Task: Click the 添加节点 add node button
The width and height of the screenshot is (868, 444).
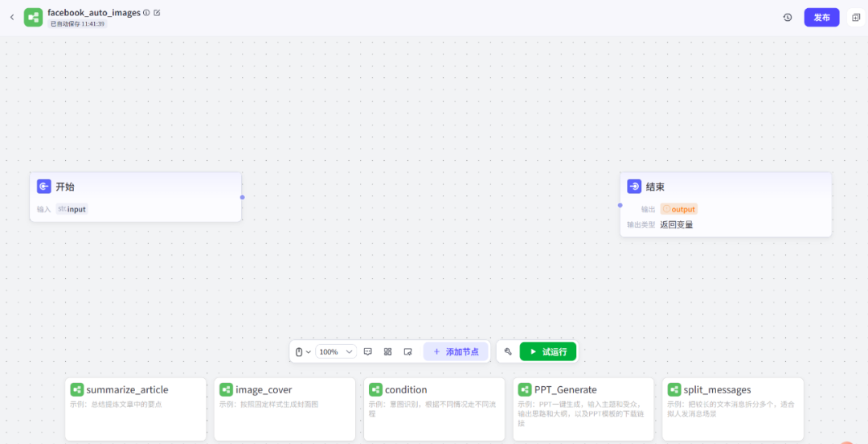Action: pyautogui.click(x=456, y=351)
